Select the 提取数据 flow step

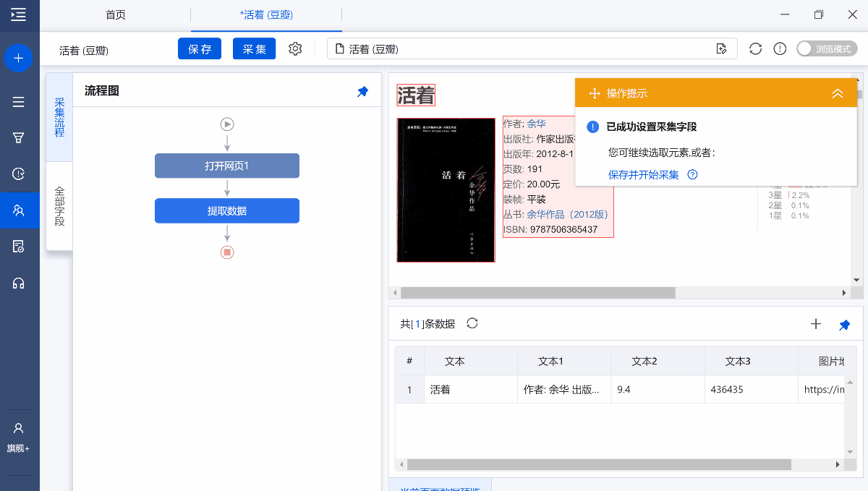point(227,210)
